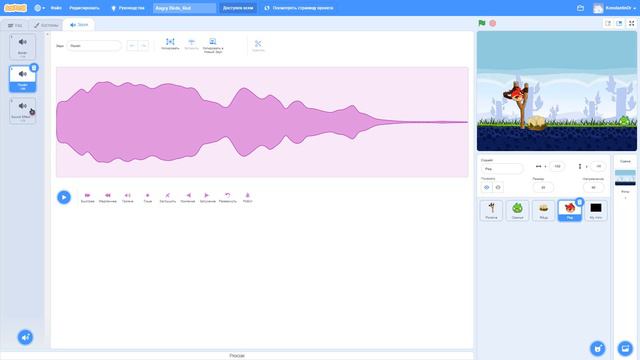Screen dimensions: 640x360
Task: Open the see project page link
Action: [x=299, y=8]
